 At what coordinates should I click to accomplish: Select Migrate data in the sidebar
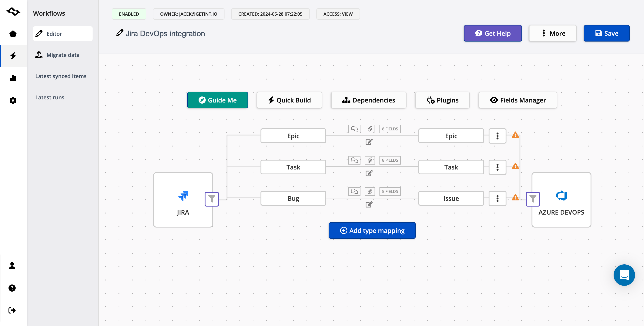point(63,55)
